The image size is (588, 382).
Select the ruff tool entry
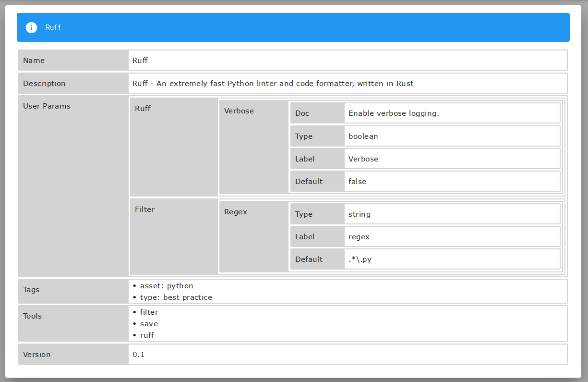tap(147, 335)
